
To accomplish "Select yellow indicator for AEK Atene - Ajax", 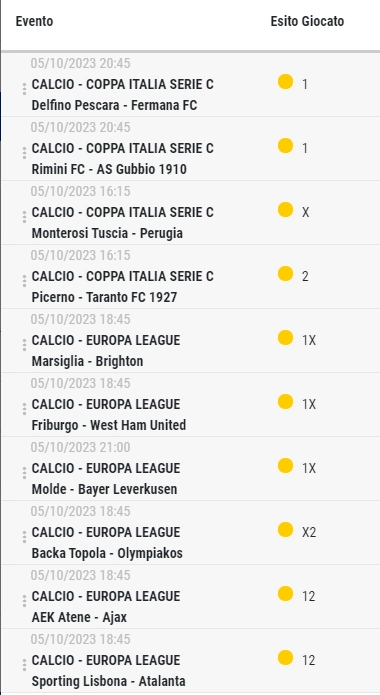I will pos(286,593).
